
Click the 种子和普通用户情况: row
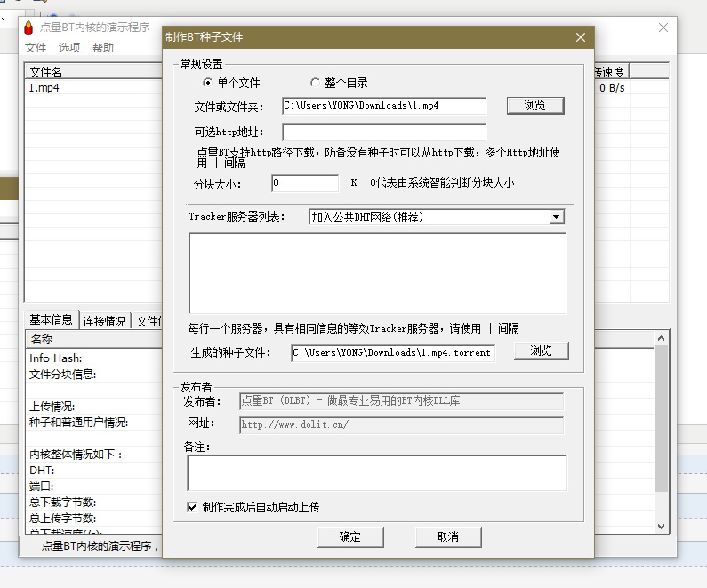click(93, 423)
